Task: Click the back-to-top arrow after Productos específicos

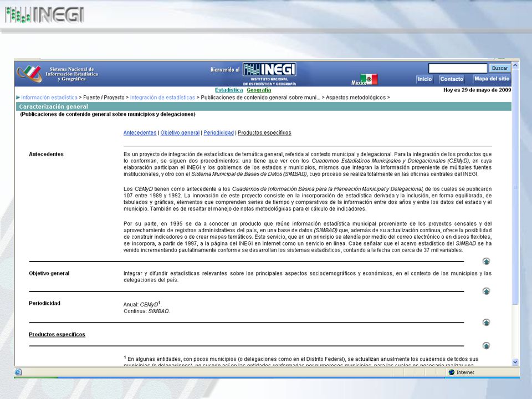Action: (486, 346)
